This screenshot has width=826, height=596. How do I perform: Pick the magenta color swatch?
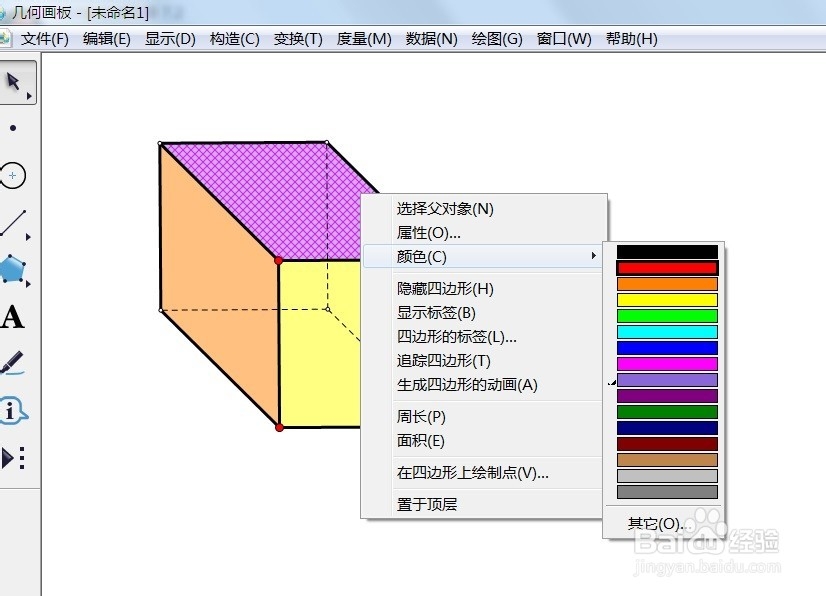667,364
